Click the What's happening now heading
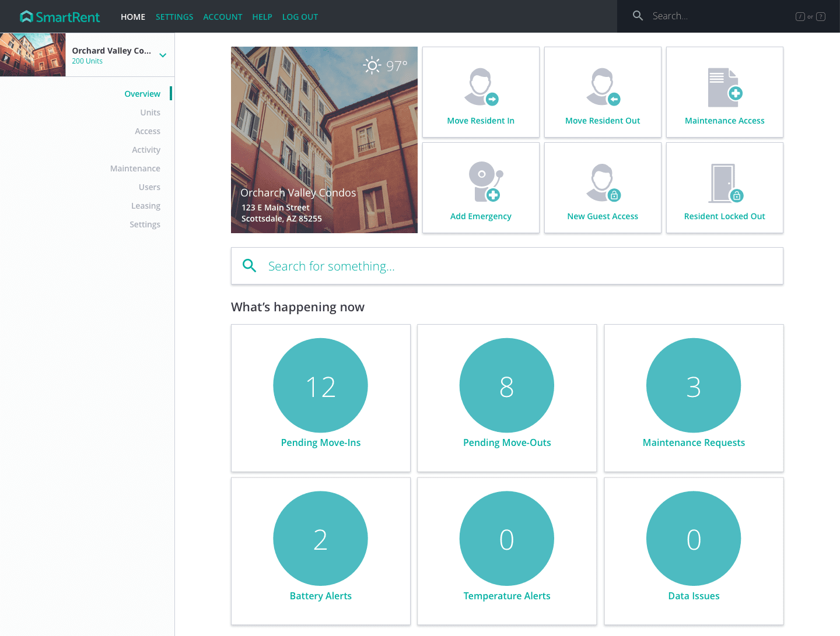 tap(297, 307)
